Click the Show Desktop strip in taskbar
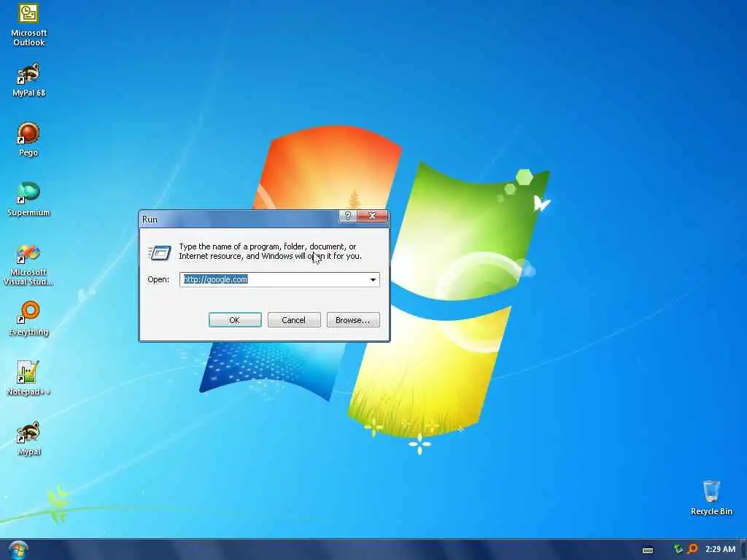 (743, 550)
